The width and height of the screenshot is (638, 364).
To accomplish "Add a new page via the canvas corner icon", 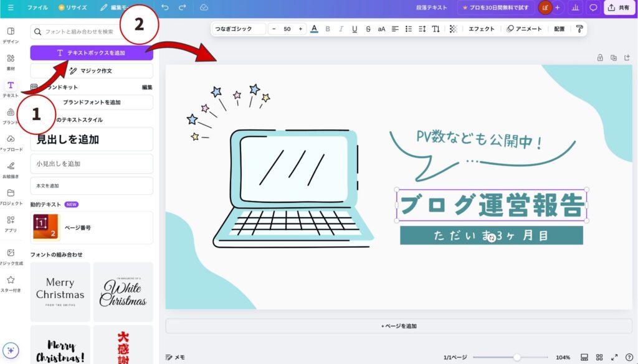I will point(627,58).
